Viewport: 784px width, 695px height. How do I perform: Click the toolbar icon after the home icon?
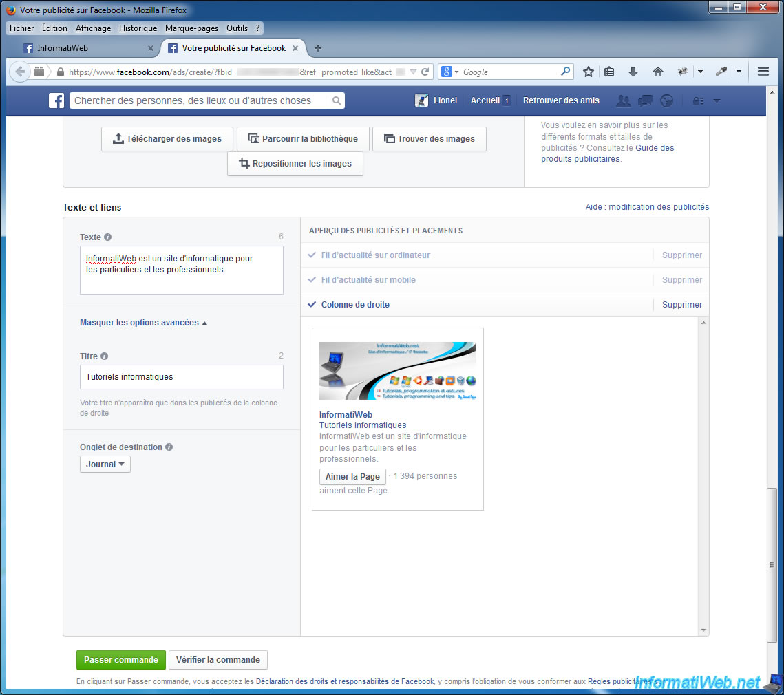point(683,72)
